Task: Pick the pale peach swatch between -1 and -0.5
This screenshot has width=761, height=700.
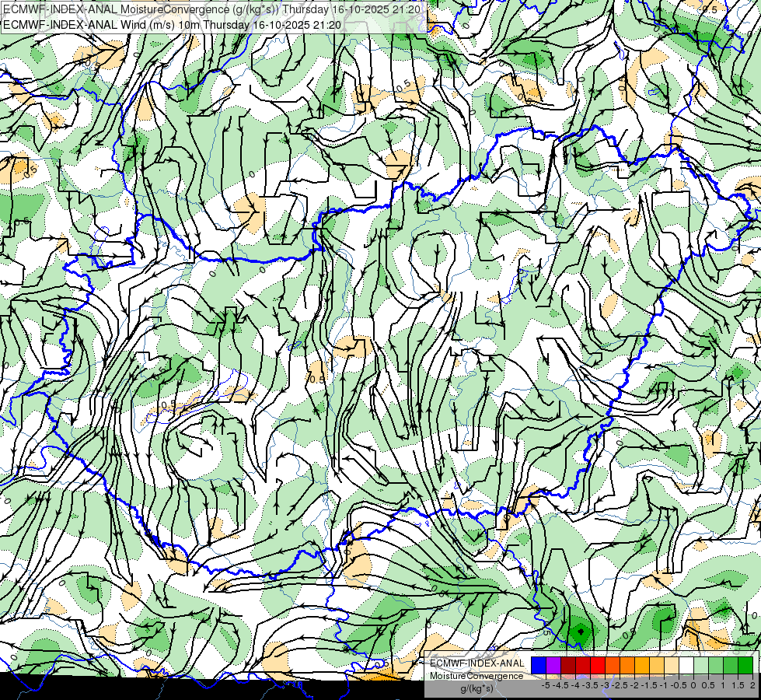Action: [672, 665]
